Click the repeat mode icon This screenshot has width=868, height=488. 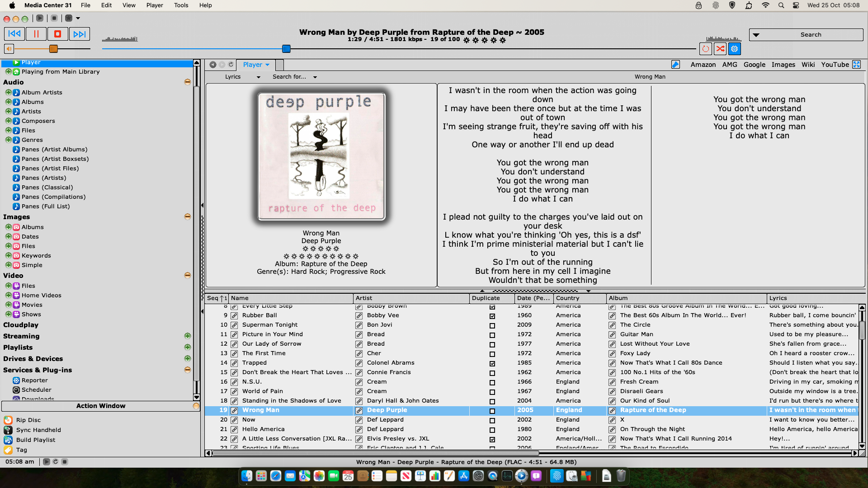point(705,49)
